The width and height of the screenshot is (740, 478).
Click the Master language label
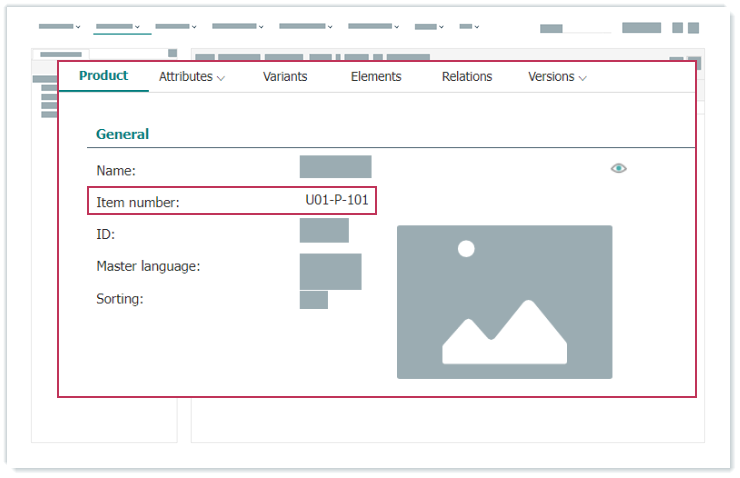148,266
